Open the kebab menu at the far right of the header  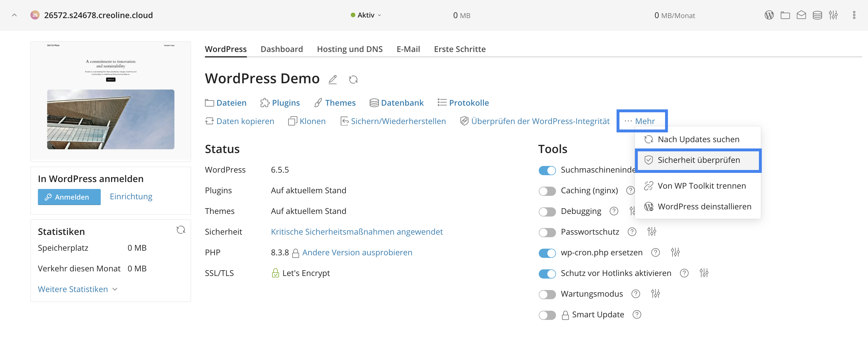pos(854,15)
